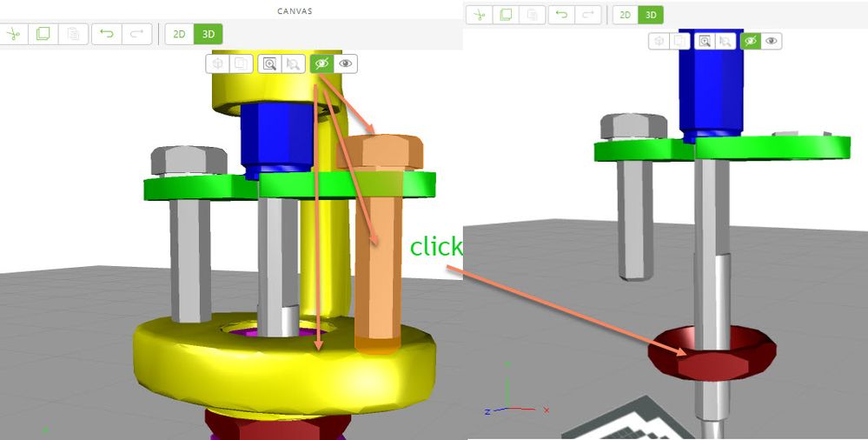Click the scissors Cut icon in left canvas
This screenshot has height=440, width=868.
13,35
